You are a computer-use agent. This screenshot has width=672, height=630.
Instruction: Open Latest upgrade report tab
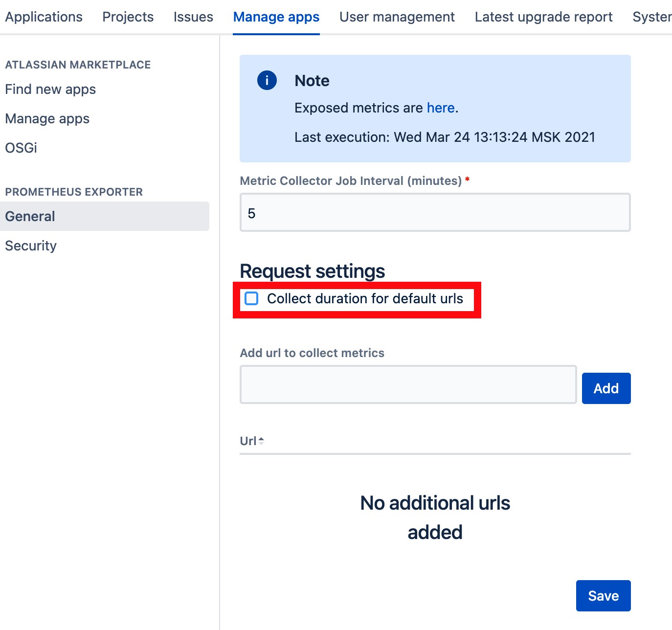click(543, 17)
